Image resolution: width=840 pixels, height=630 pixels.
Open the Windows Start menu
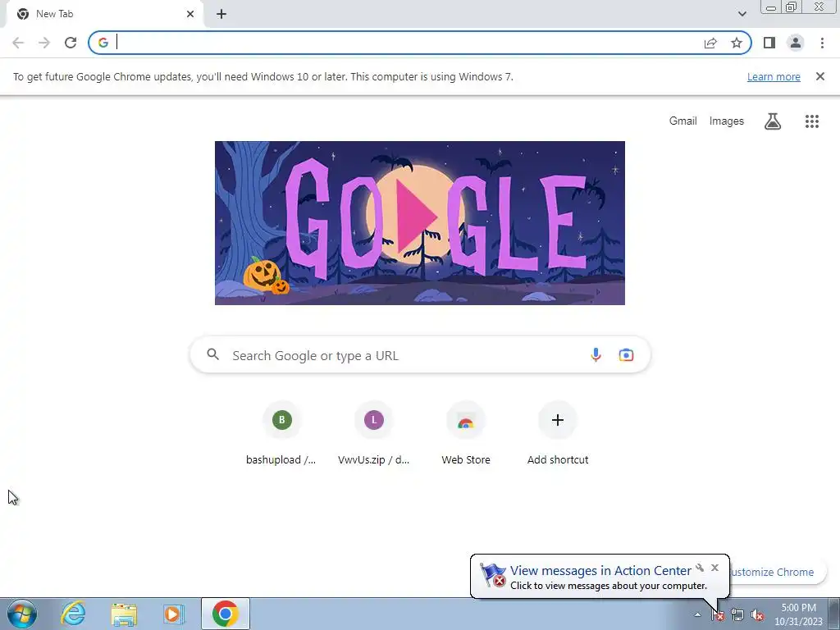click(x=22, y=614)
